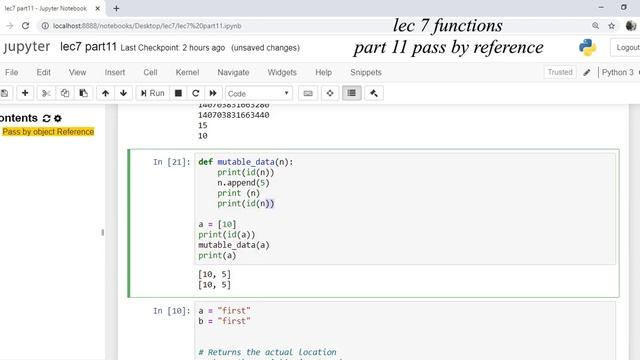
Task: Open the View menu
Action: (x=78, y=72)
